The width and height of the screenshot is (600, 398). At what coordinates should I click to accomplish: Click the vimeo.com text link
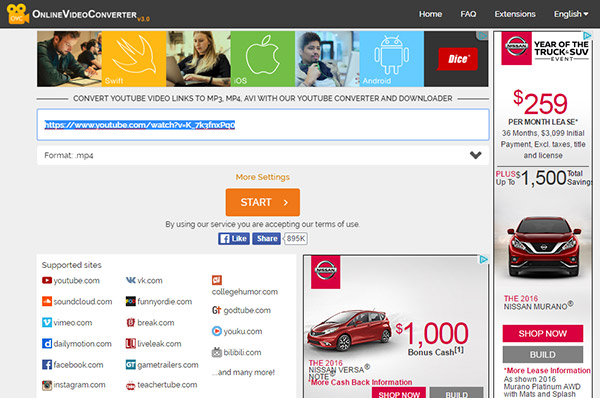pyautogui.click(x=73, y=323)
